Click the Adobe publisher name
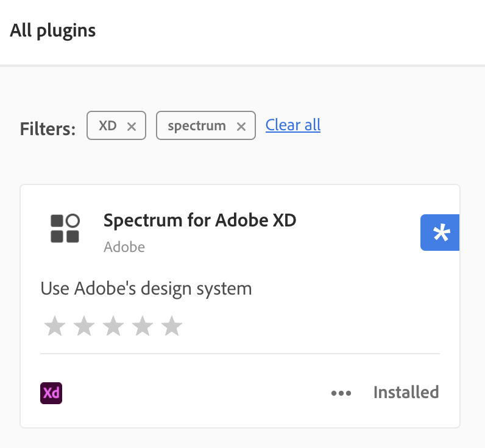 pos(124,247)
